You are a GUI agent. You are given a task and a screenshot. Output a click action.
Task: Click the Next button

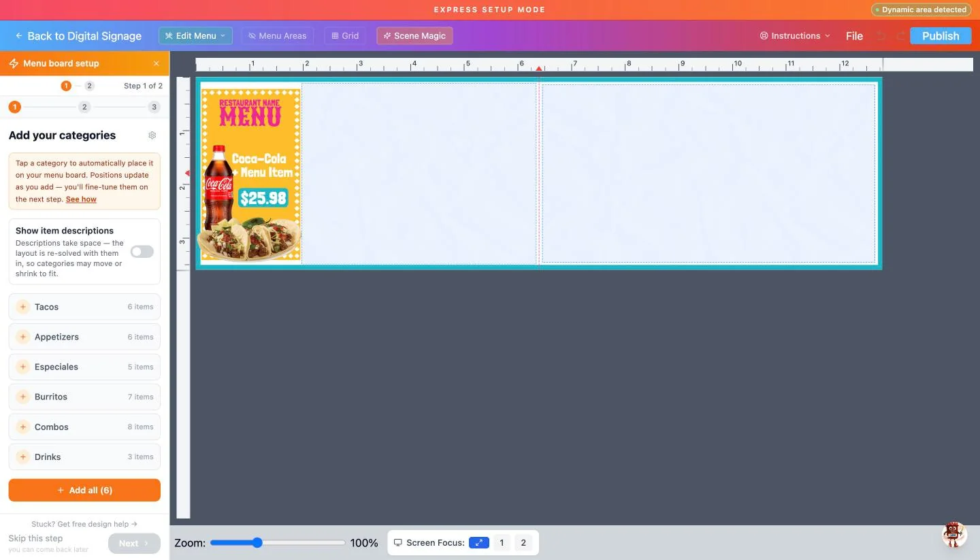click(134, 544)
